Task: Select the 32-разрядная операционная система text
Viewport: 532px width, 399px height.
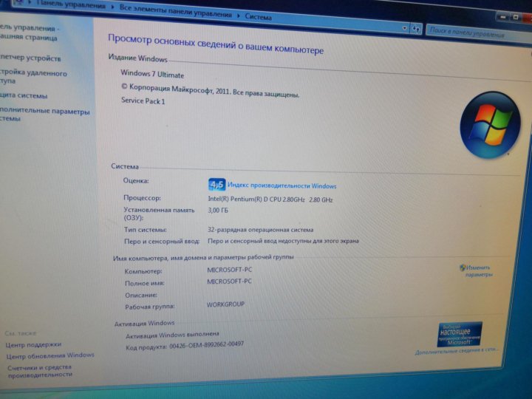Action: (x=260, y=230)
